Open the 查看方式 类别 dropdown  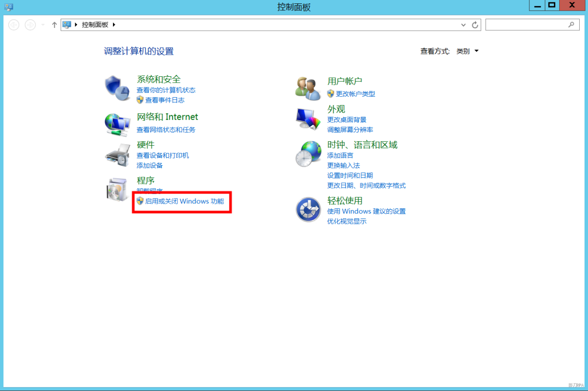tap(468, 51)
